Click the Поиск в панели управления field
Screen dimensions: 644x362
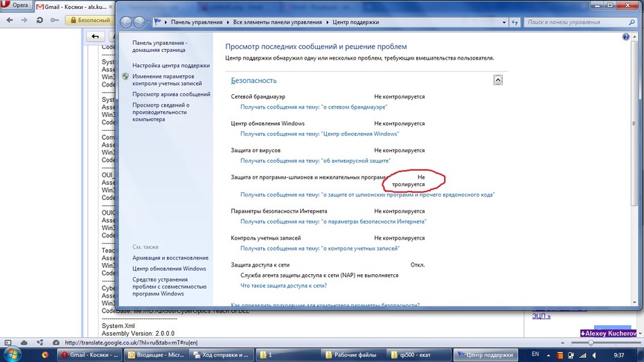[576, 22]
